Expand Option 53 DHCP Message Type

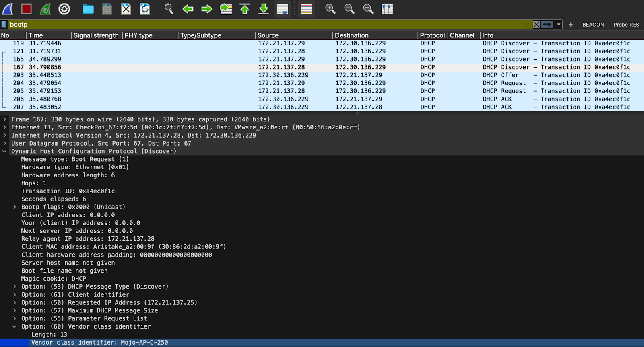pos(14,287)
